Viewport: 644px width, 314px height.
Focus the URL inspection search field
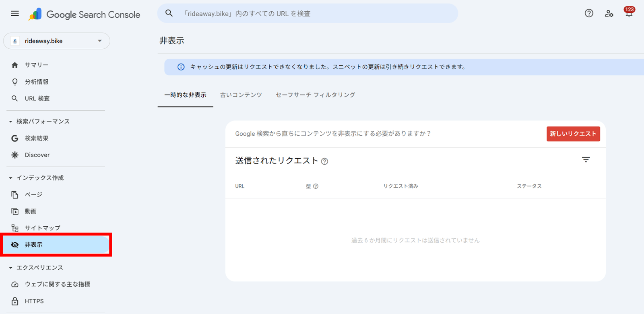308,13
